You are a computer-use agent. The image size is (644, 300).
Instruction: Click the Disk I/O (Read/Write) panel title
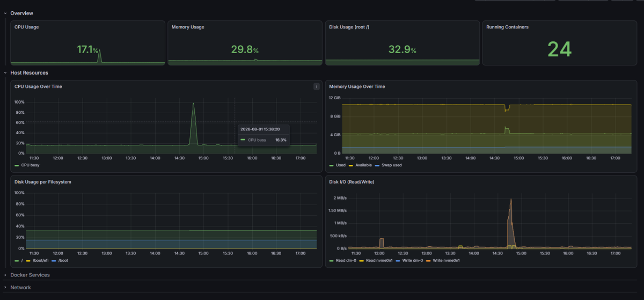coord(352,182)
